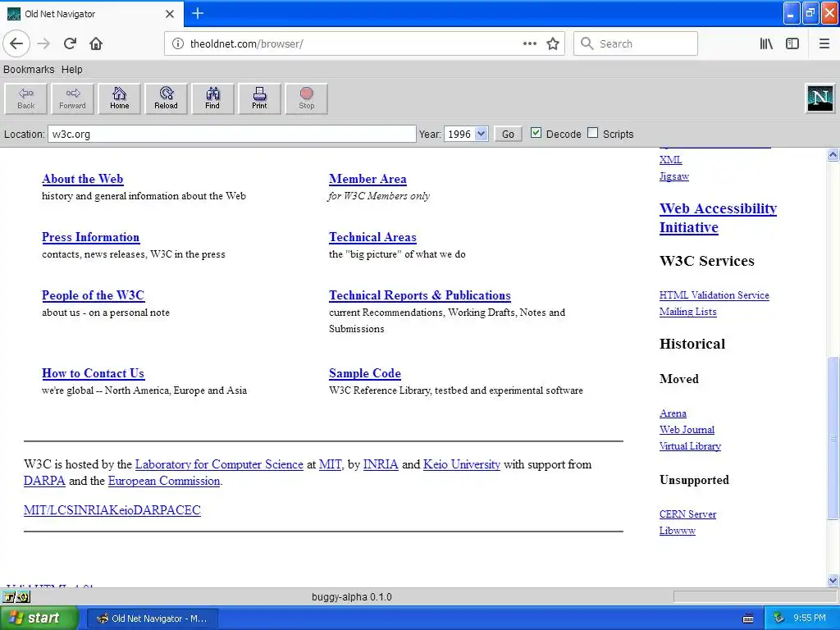Select Old Net Navigator taskbar button
Viewport: 840px width, 630px height.
[152, 619]
